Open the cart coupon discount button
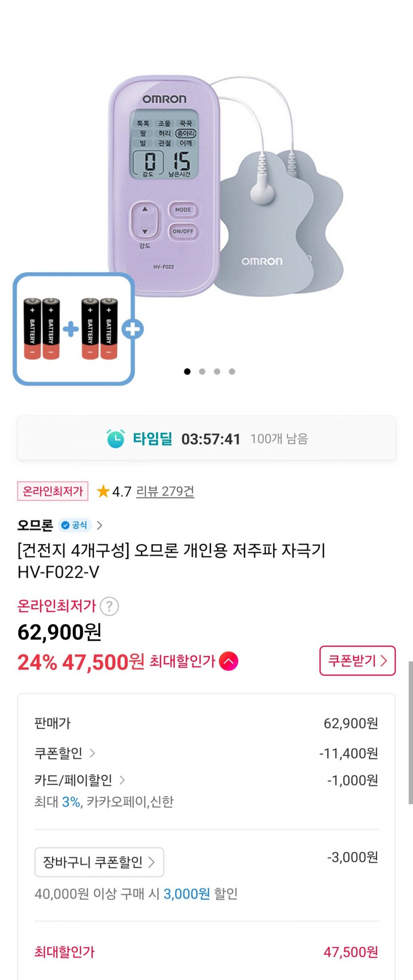 pos(99,862)
